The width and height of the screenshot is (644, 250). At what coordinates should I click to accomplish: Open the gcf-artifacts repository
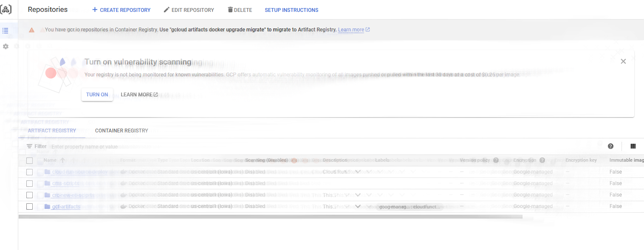point(66,206)
